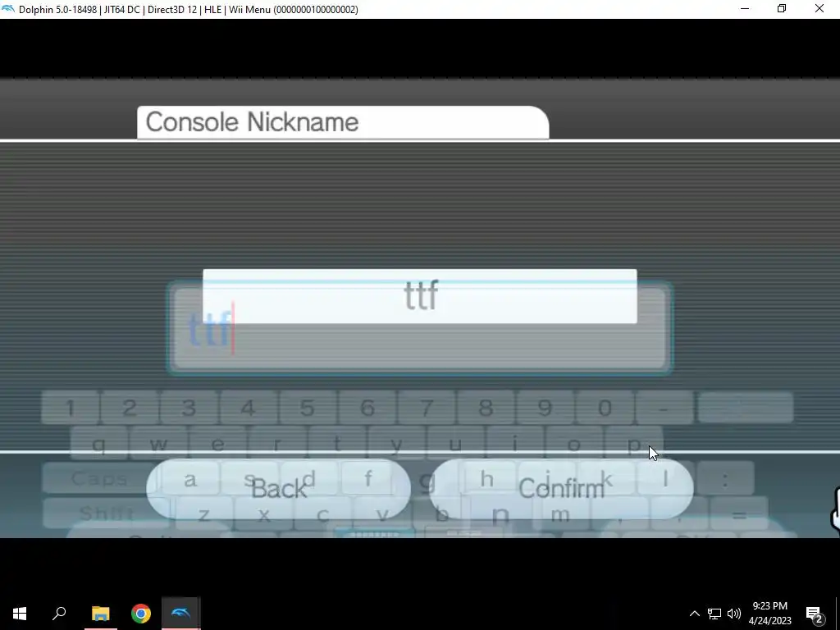
Task: Click the Dolphin logo in the title bar
Action: coord(8,9)
